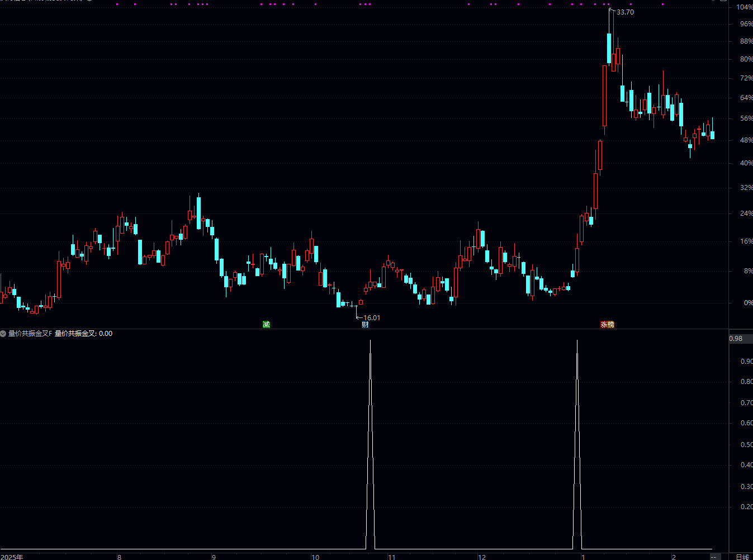Click the 33.70 high price label
Viewport: 753px width, 560px height.
(625, 12)
